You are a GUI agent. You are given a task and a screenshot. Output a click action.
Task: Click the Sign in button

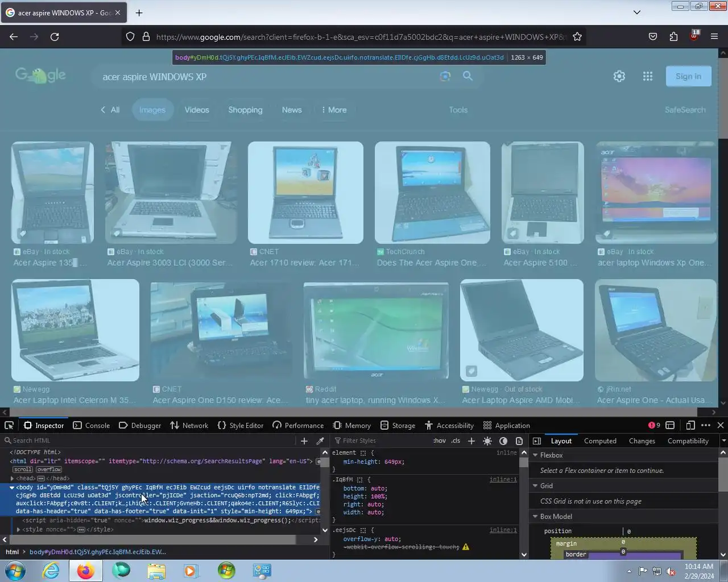(x=688, y=76)
